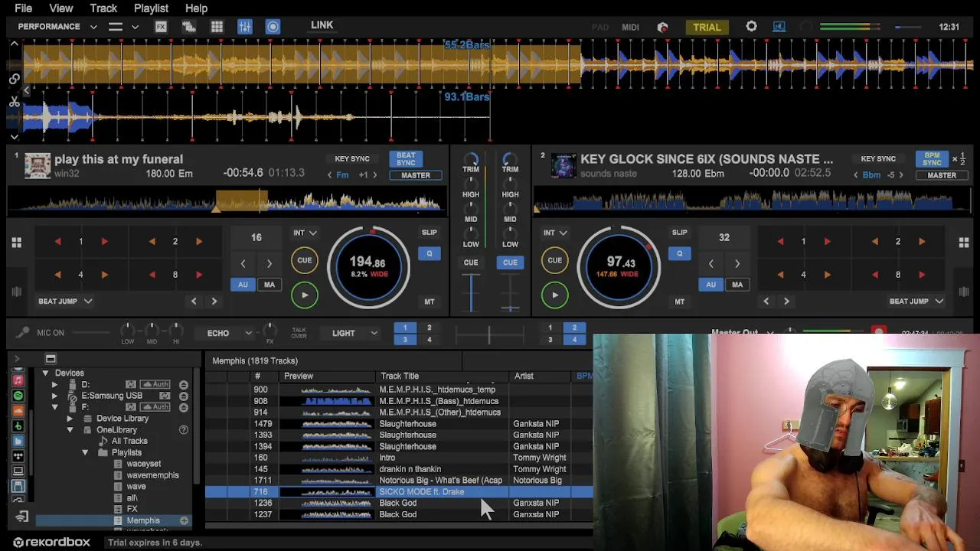Expand the D: drive node
The width and height of the screenshot is (980, 551).
pos(54,384)
